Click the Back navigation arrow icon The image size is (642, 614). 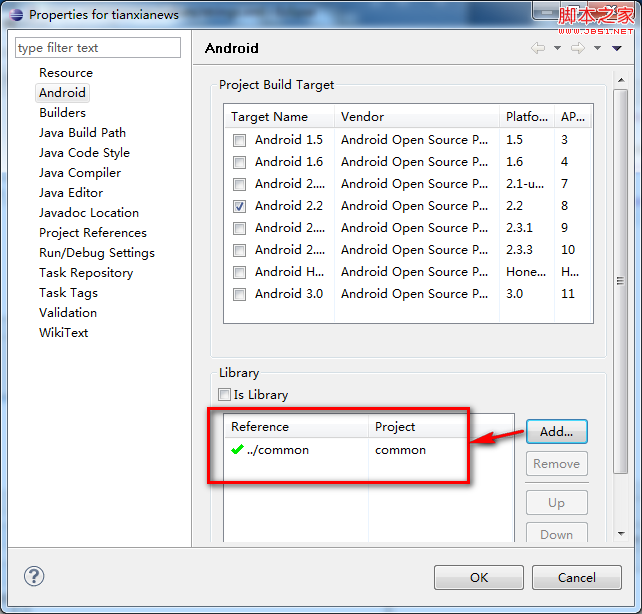[538, 48]
